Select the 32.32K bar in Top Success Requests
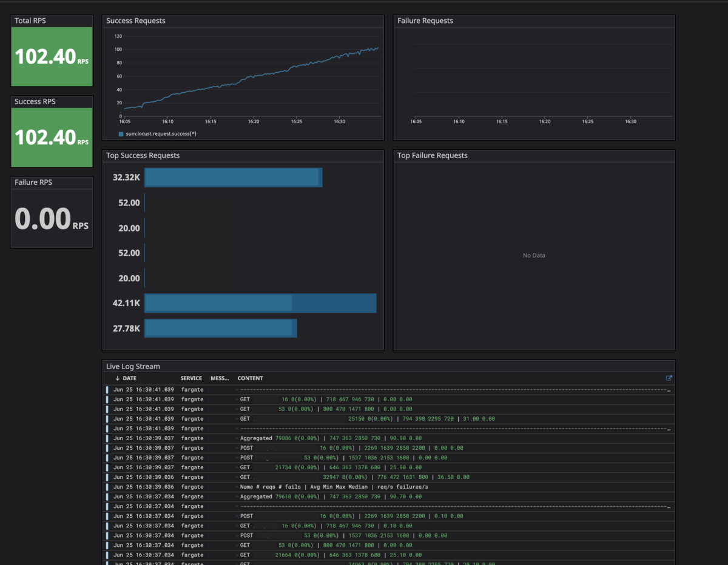This screenshot has height=565, width=728. [234, 178]
